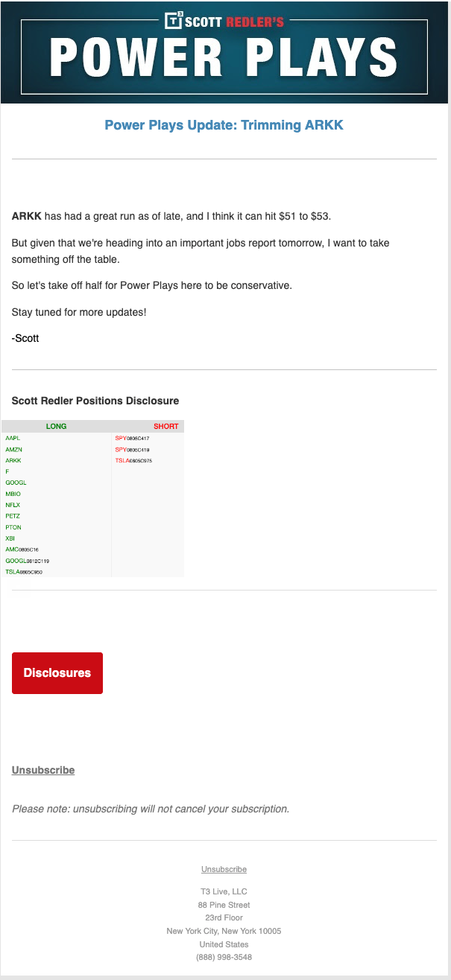Screen dimensions: 451x980
Task: Click the TSLA 0806C975 short position
Action: [x=133, y=460]
